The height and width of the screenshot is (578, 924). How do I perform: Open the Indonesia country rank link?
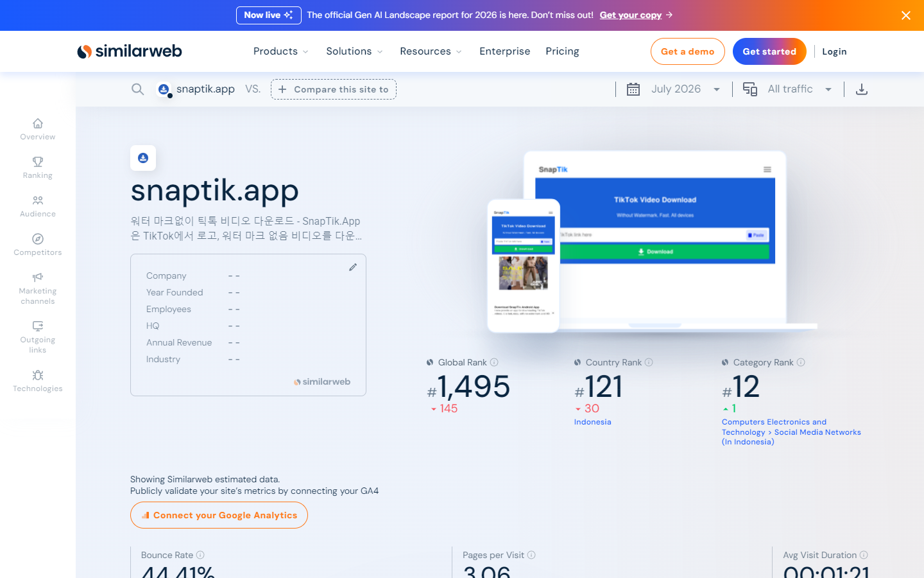pyautogui.click(x=593, y=422)
